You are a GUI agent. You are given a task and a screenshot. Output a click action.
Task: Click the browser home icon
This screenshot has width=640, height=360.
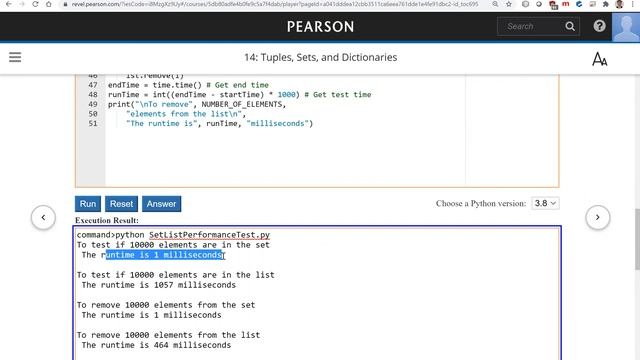[x=49, y=4]
